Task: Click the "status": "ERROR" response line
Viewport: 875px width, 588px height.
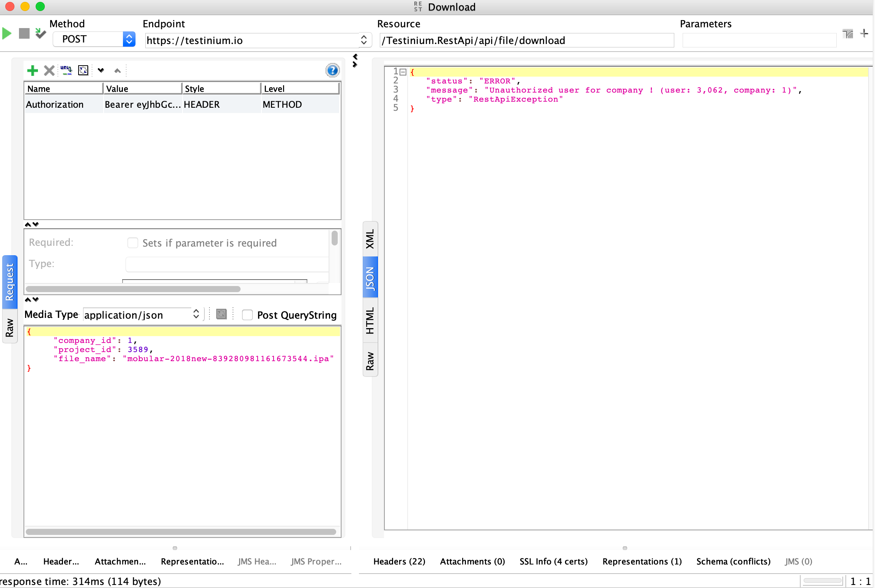Action: click(473, 81)
